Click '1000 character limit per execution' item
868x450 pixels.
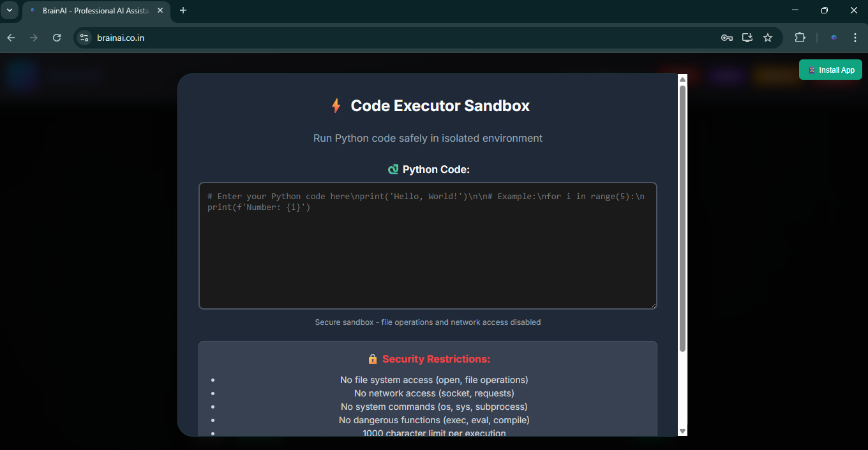[x=434, y=433]
